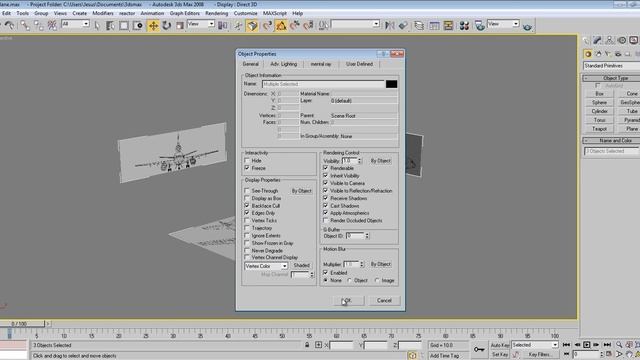Check the Hide checkbox
The width and height of the screenshot is (640, 360).
pyautogui.click(x=247, y=160)
